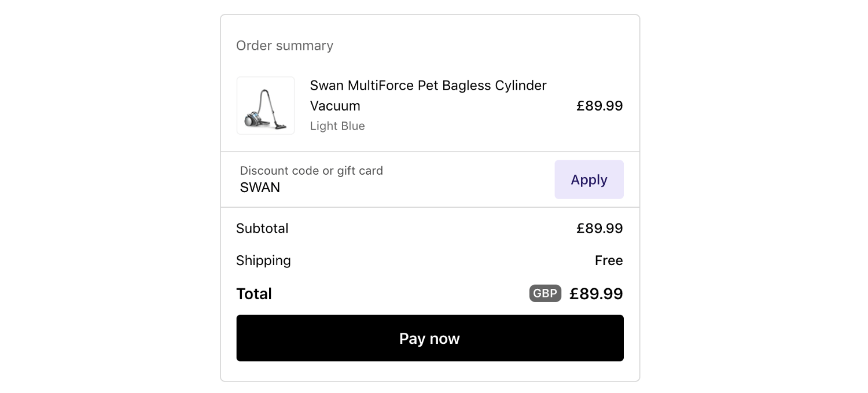Click the Apply button label text
The width and height of the screenshot is (868, 393).
pyautogui.click(x=589, y=179)
